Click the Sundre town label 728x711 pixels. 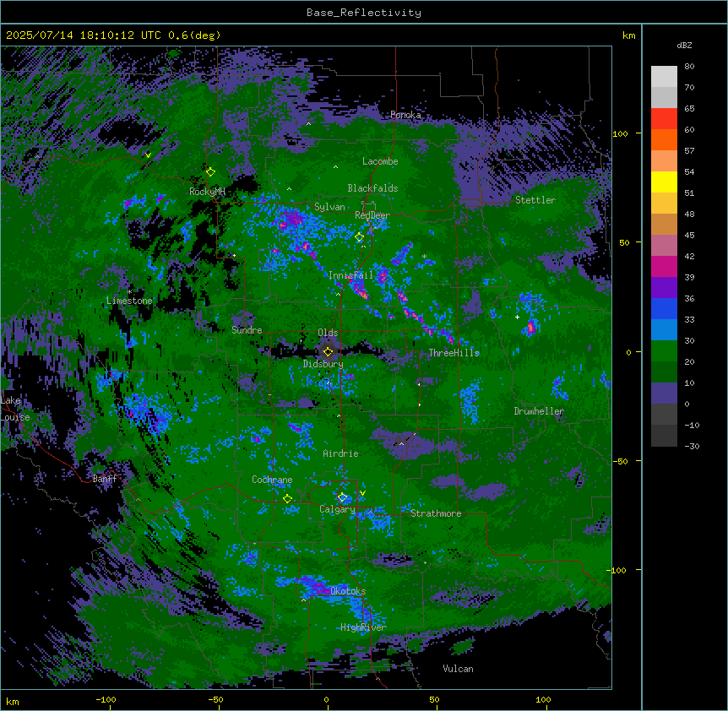pos(247,330)
